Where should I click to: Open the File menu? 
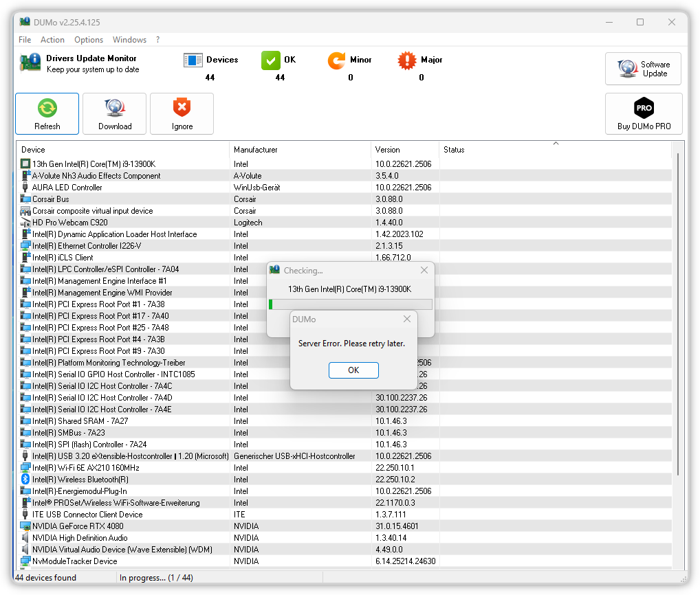point(25,40)
